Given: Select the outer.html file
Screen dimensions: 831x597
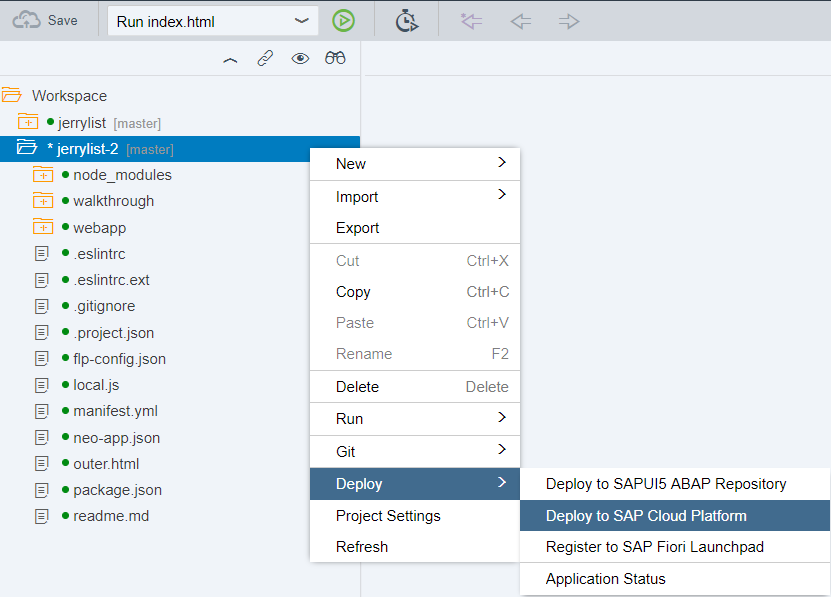Looking at the screenshot, I should 106,464.
